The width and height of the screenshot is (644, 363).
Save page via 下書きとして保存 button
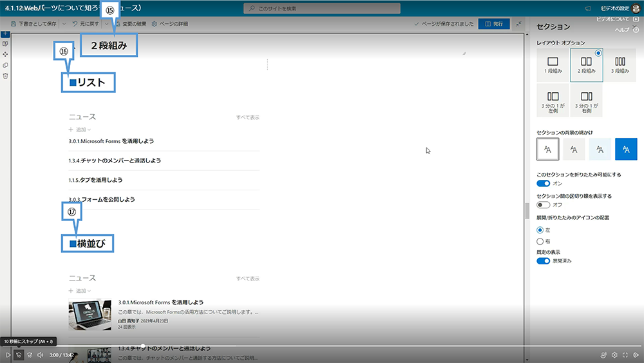(33, 24)
